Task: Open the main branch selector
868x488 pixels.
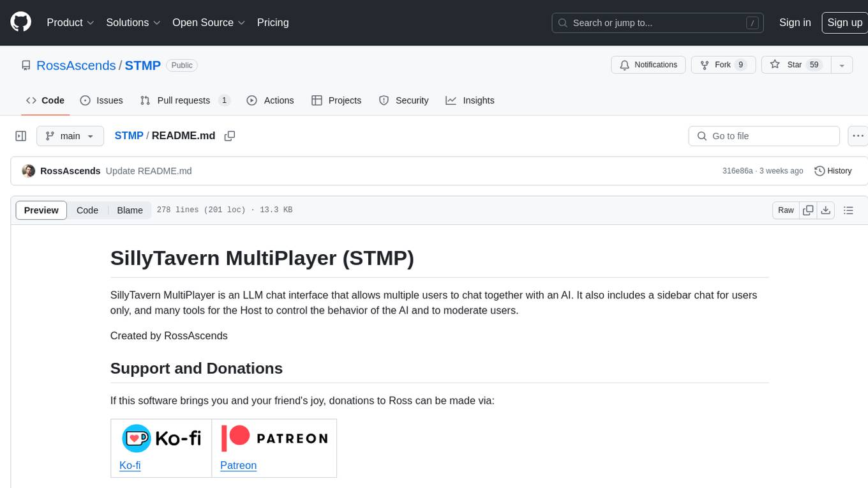Action: coord(70,136)
